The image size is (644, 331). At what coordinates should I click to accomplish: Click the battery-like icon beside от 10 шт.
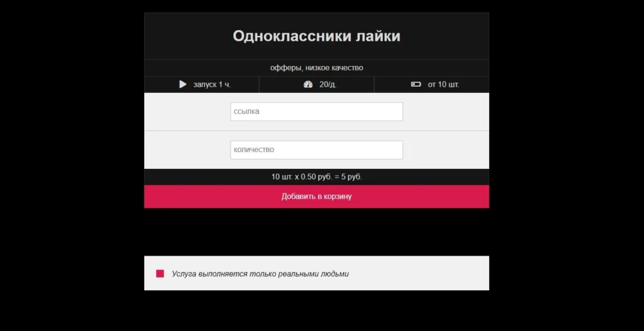pos(416,85)
